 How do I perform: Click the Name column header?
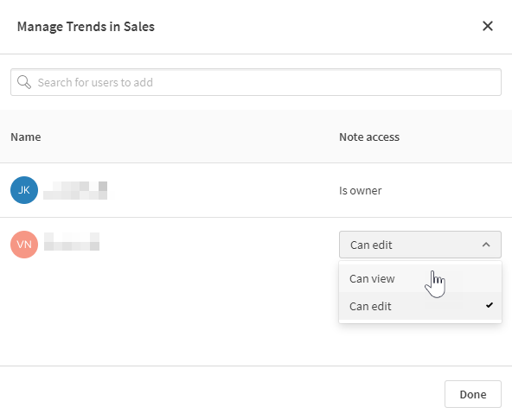[x=26, y=137]
